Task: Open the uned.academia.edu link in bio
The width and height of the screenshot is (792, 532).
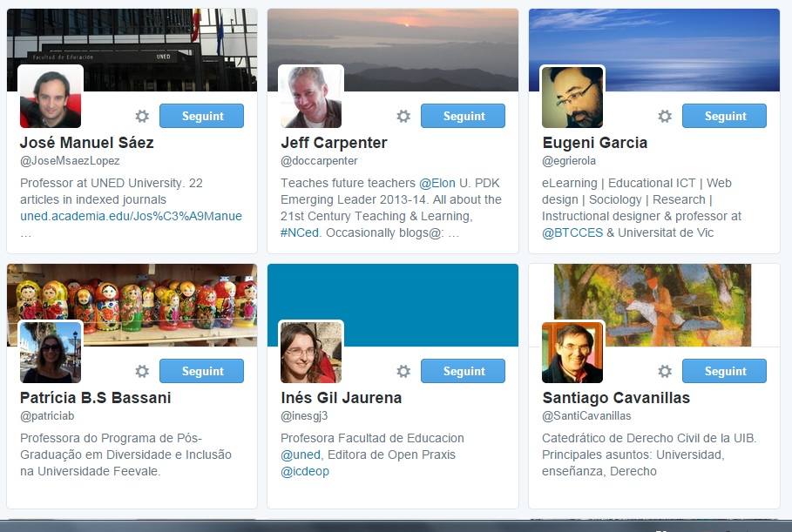Action: (131, 216)
